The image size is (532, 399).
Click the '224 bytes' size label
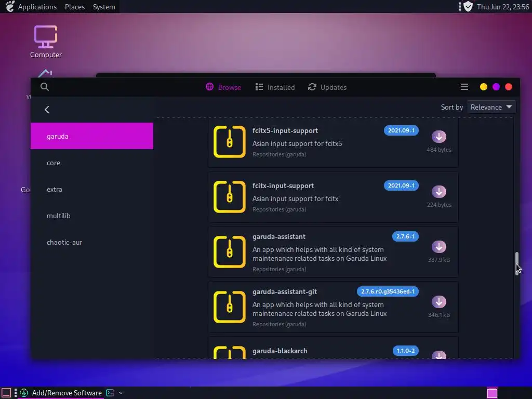[439, 205]
